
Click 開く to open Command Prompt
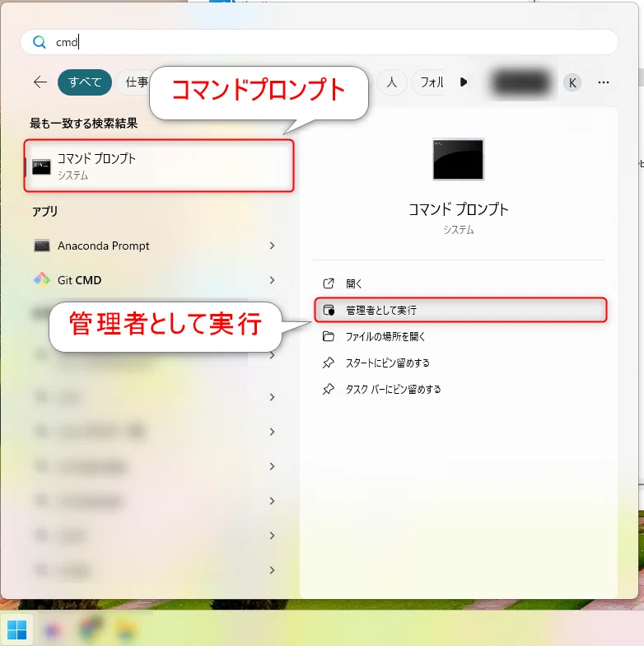coord(460,283)
